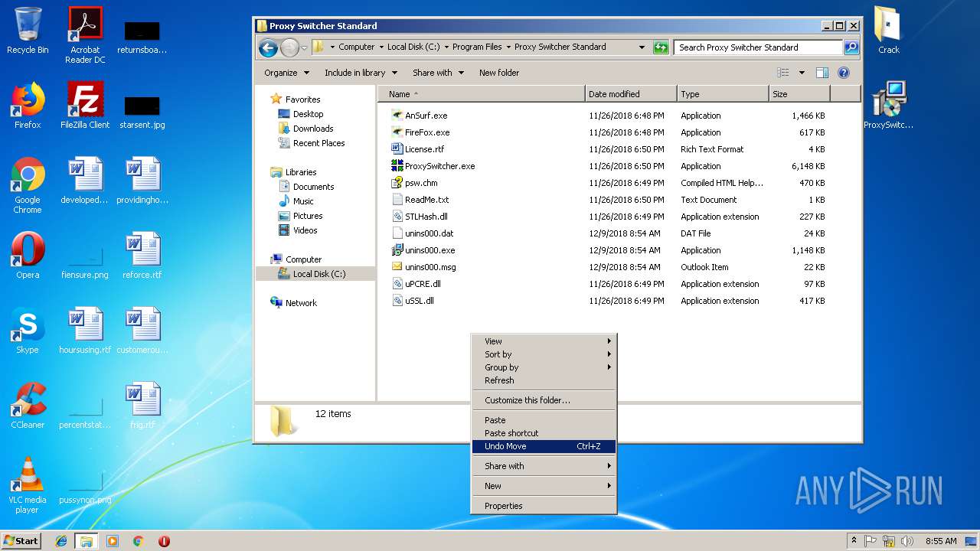Select the STLHash.dll file icon
This screenshot has width=980, height=551.
397,217
